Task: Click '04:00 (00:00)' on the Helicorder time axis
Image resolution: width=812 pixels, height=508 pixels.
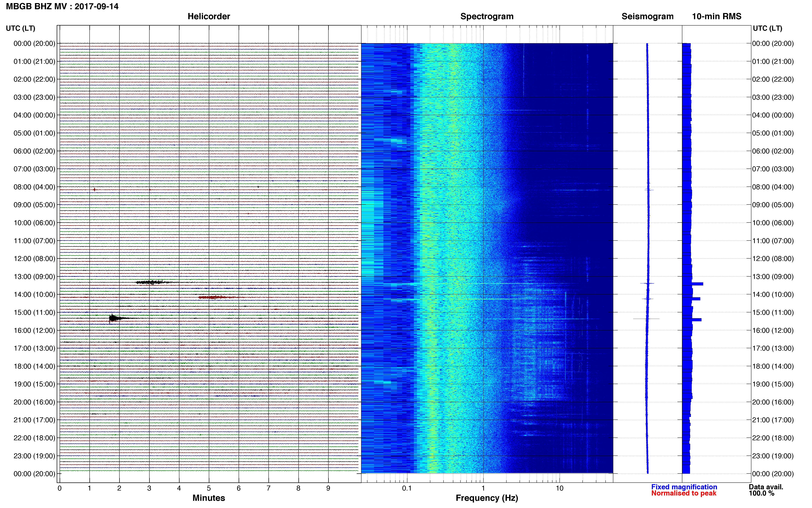Action: pos(34,115)
